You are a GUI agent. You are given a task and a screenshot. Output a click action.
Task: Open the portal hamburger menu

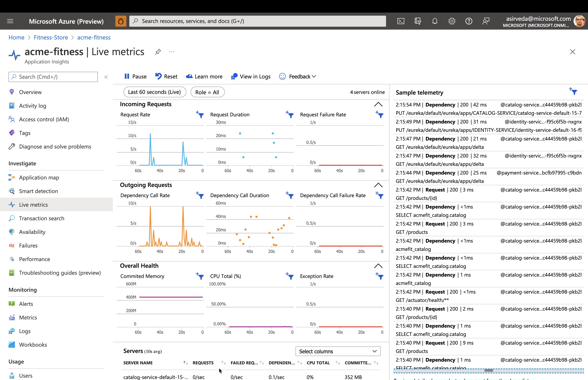[10, 21]
